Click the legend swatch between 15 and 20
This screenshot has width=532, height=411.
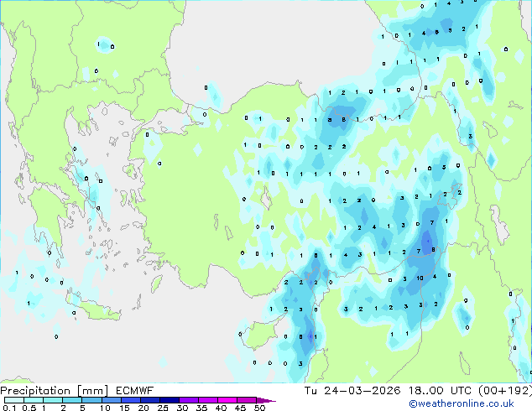click(130, 400)
